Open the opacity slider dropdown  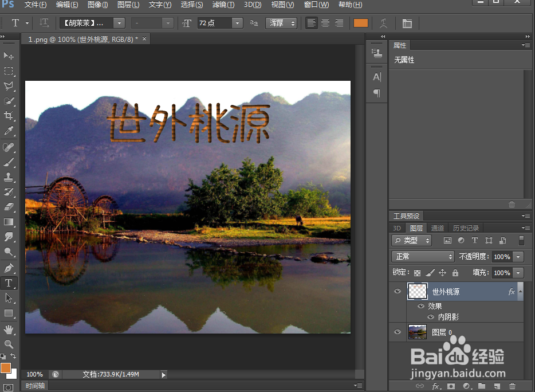coord(518,257)
